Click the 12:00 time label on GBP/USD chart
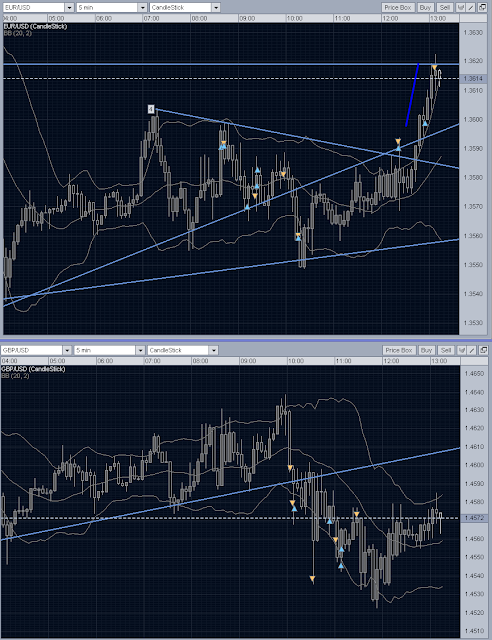This screenshot has height=640, width=492. 392,361
